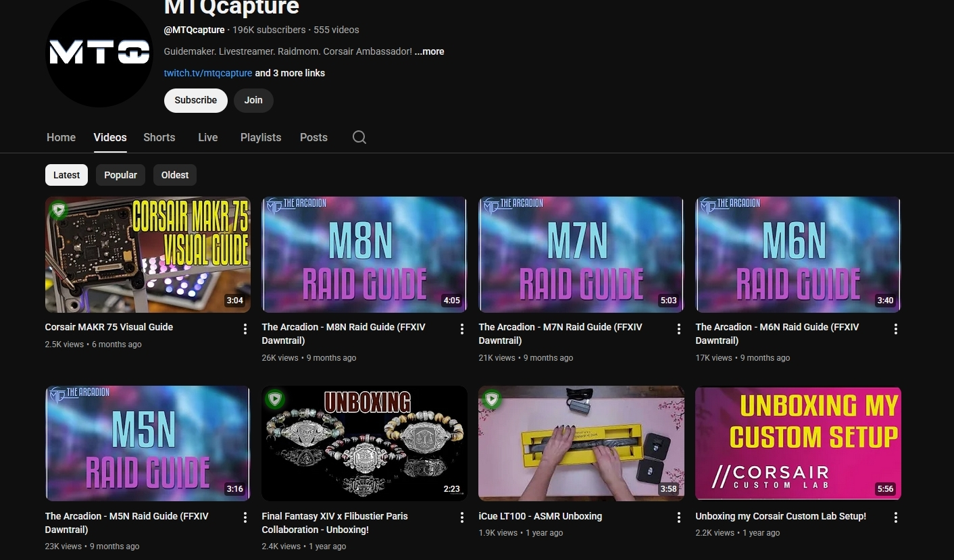Click the 4:05 duration badge

coord(452,301)
